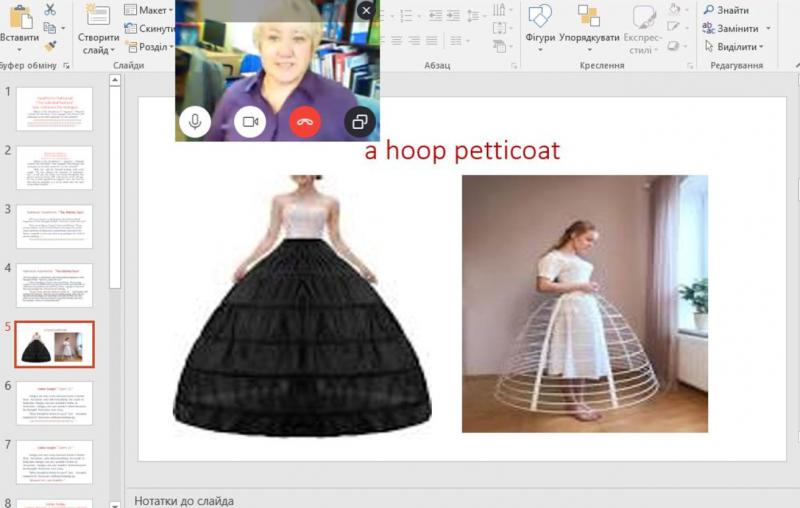Screen dimensions: 800x508
Task: Click the decrease indent icon
Action: pos(435,16)
